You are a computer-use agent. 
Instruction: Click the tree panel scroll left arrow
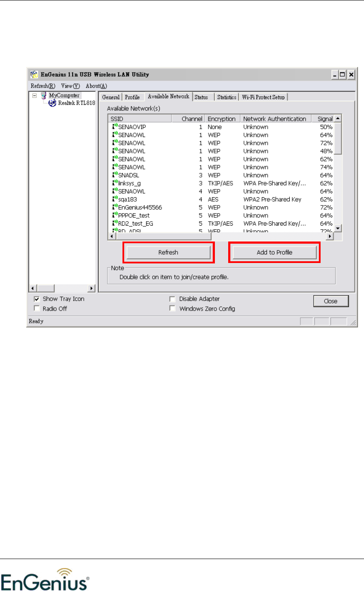tap(32, 287)
